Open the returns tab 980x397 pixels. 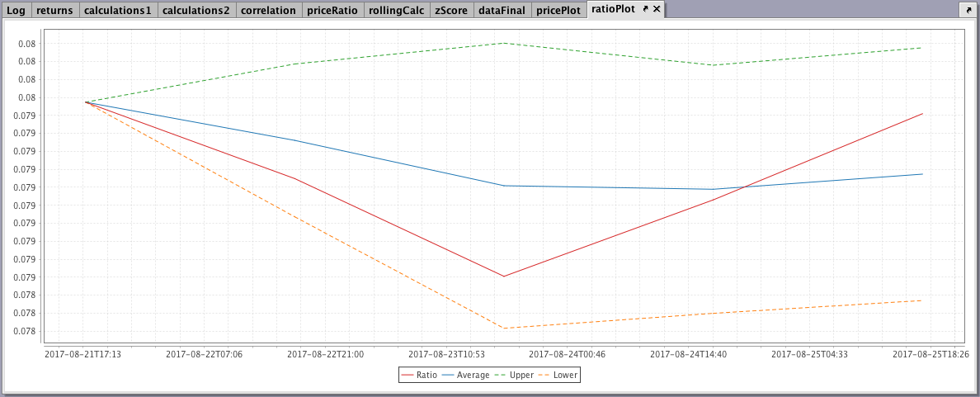(x=55, y=10)
